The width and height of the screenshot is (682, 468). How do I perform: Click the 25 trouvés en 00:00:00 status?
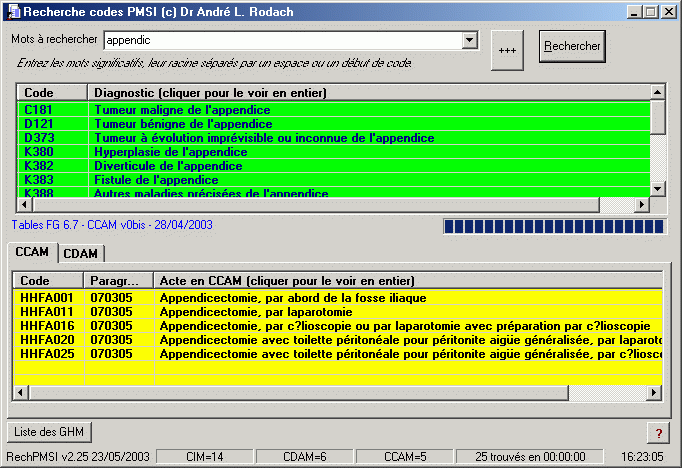(530, 457)
